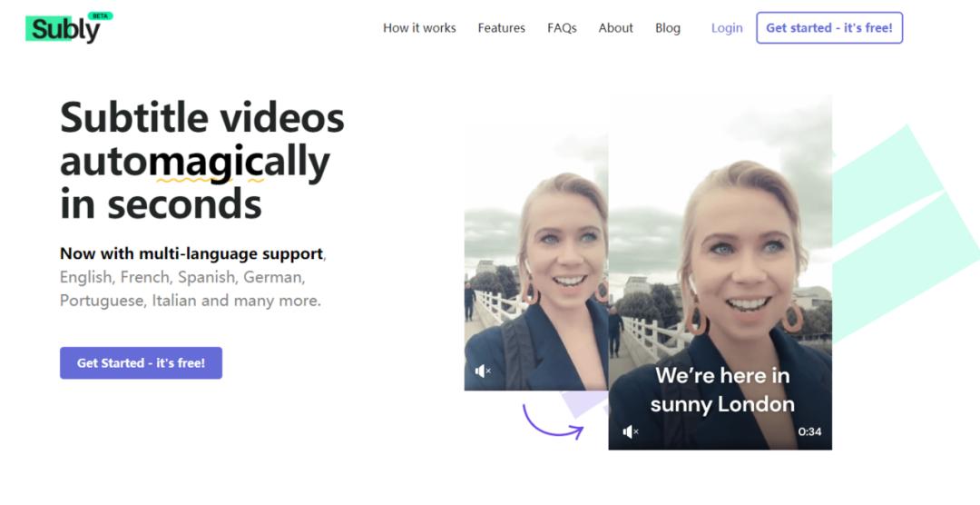
Task: Click the Login link
Action: click(727, 28)
